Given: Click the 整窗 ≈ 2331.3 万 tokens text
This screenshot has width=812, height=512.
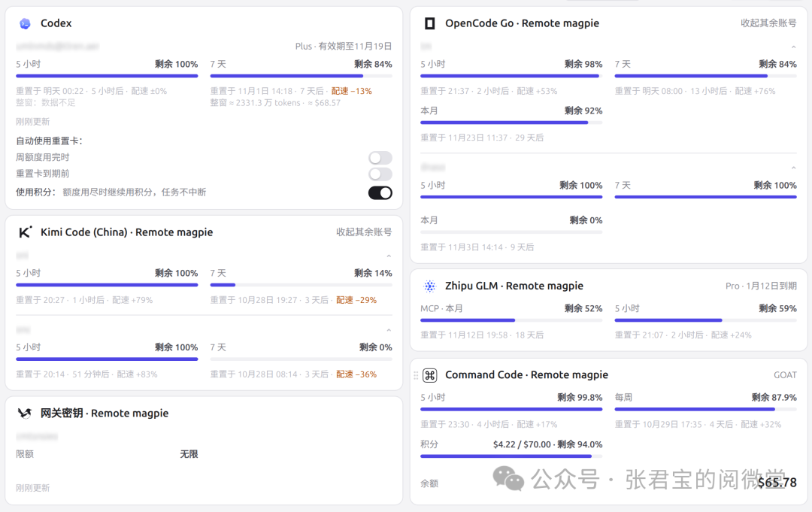Looking at the screenshot, I should coord(256,102).
